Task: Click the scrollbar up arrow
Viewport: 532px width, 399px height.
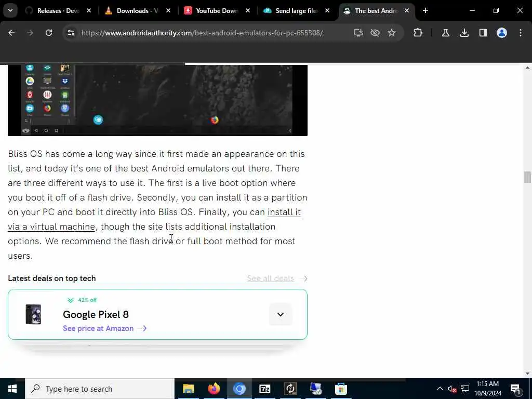Action: pos(527,68)
